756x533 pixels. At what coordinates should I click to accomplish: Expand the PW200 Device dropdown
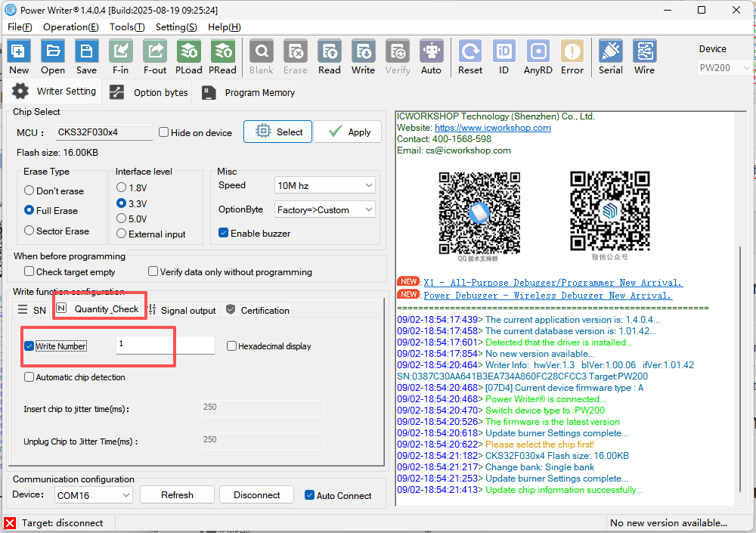tap(724, 68)
